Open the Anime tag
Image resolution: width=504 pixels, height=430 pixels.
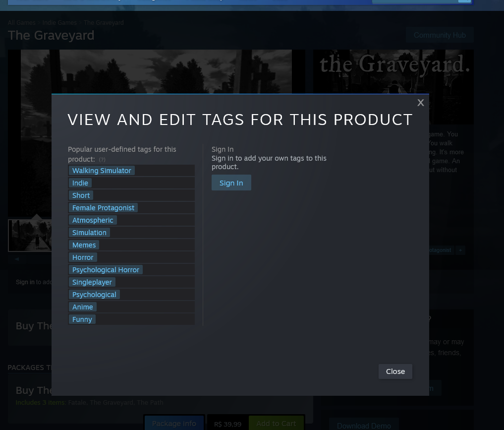(83, 307)
